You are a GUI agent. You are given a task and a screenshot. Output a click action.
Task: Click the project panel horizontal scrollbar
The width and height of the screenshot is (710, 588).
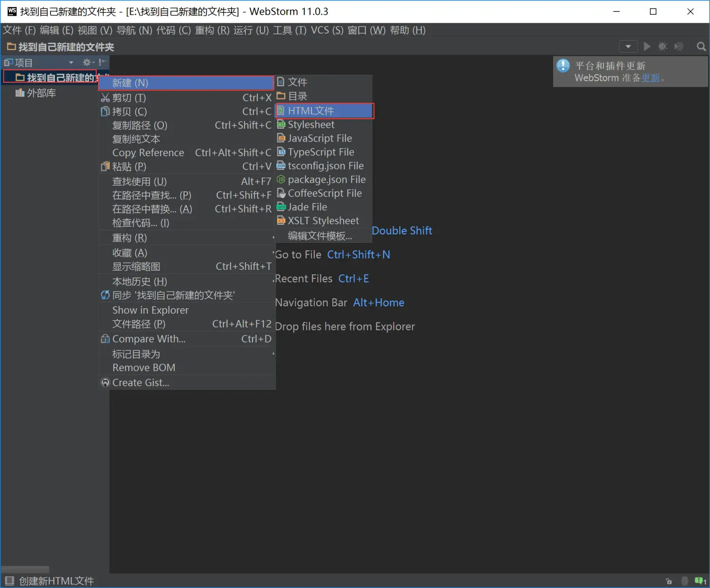pyautogui.click(x=25, y=569)
